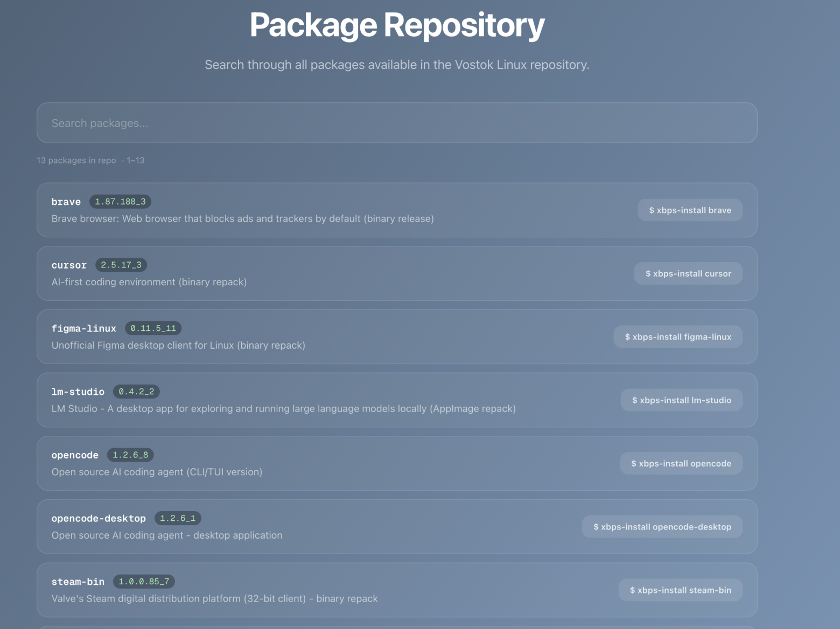Click the Brave browser description text
The image size is (840, 629).
coord(243,218)
